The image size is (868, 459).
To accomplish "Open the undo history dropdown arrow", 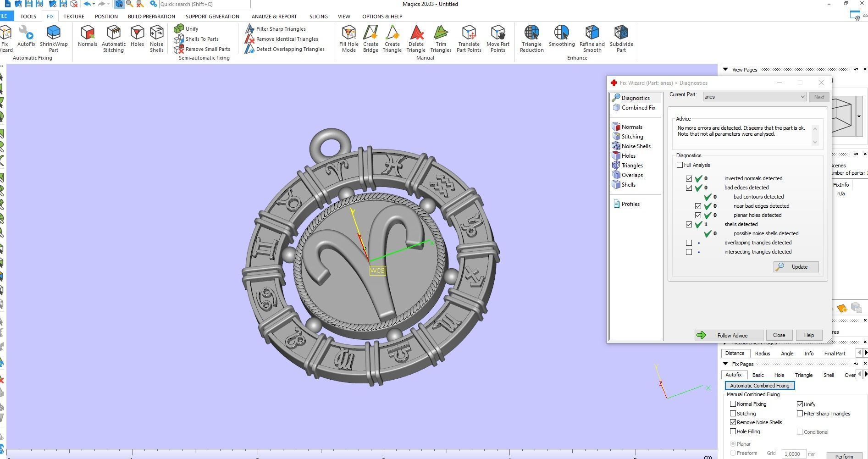I will [94, 4].
